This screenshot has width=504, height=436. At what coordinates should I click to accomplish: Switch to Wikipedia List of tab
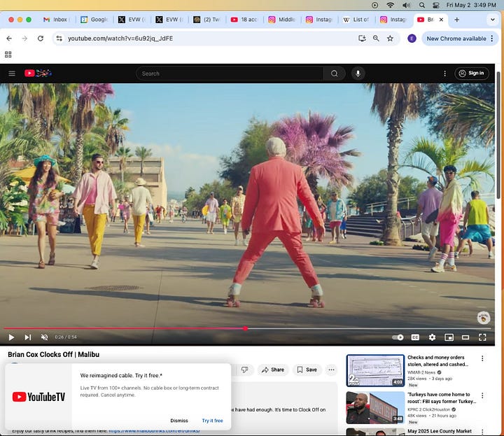click(356, 20)
